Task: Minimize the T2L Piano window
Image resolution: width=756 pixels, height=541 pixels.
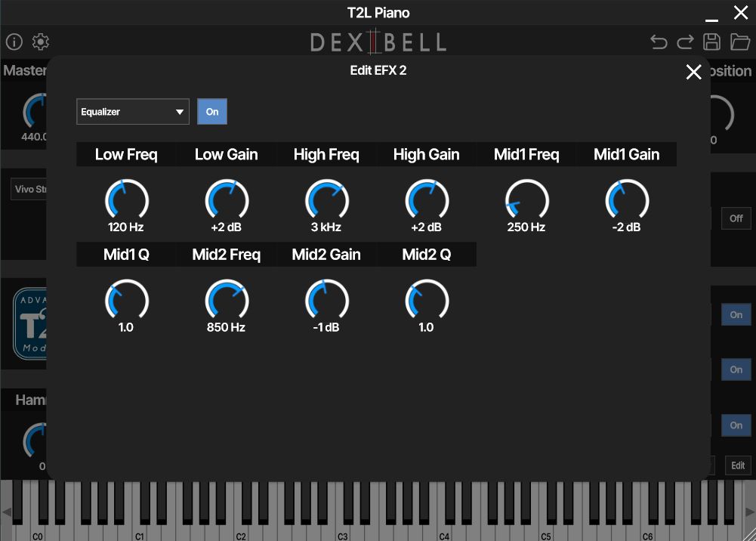Action: coord(711,20)
